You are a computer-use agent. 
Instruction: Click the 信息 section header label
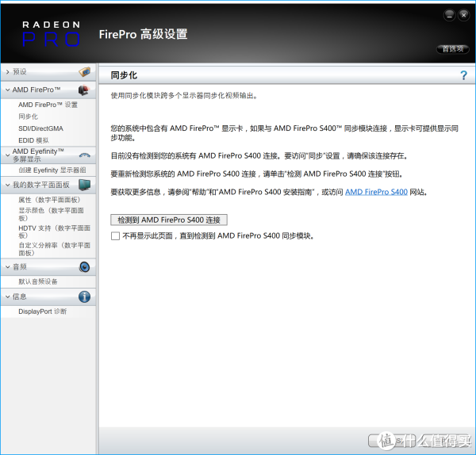coord(20,296)
